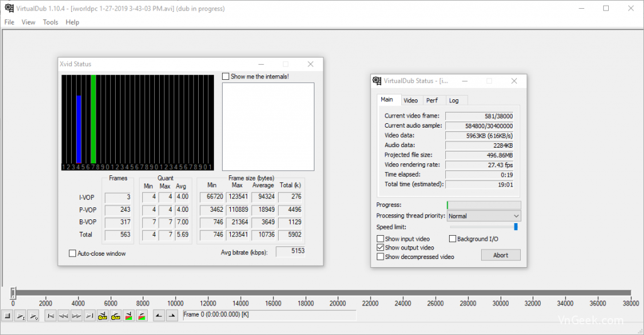Click the I-VOP frames count 3

click(x=118, y=197)
